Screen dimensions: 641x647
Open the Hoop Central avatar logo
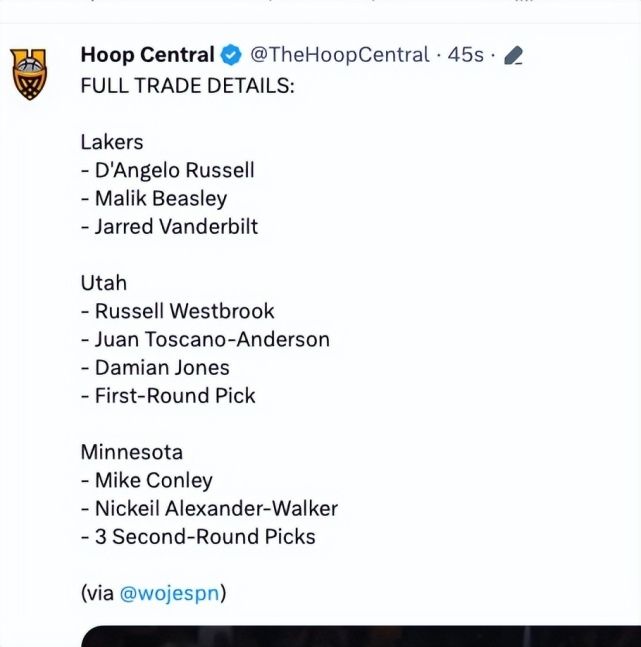28,74
